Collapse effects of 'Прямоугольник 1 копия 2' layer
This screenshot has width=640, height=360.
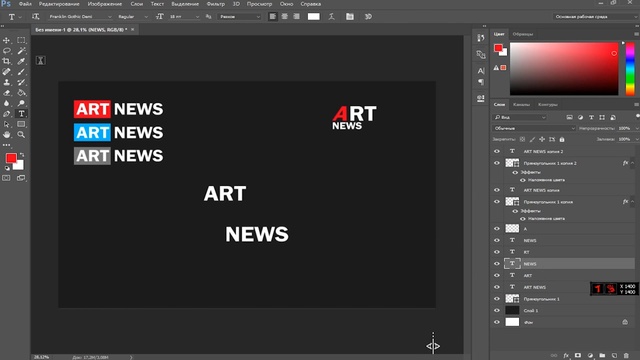633,163
